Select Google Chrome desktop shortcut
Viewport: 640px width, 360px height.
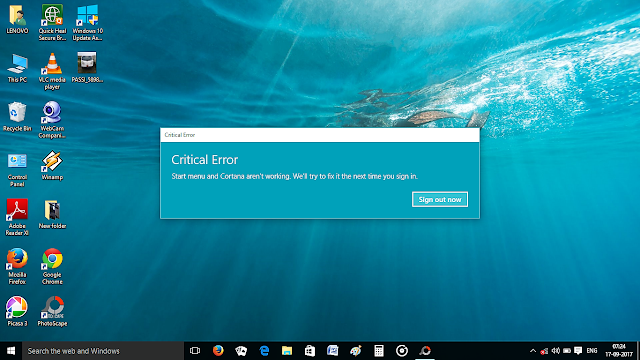pos(52,266)
